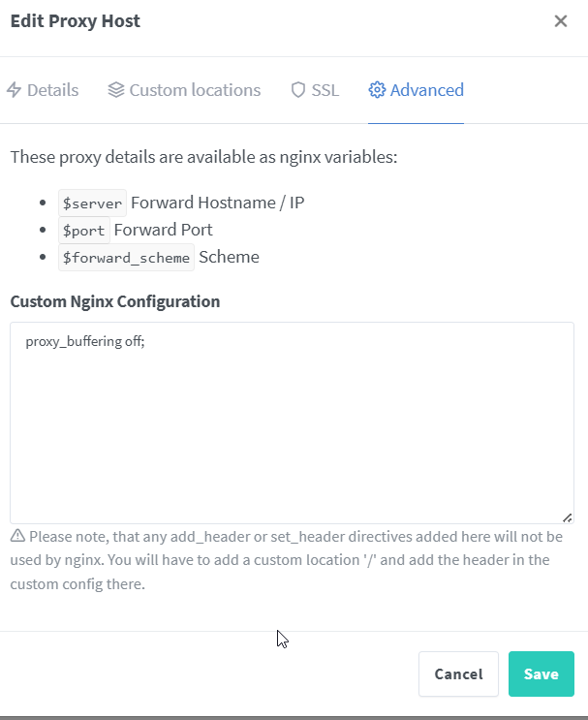Click the $server variable code tag

[92, 203]
